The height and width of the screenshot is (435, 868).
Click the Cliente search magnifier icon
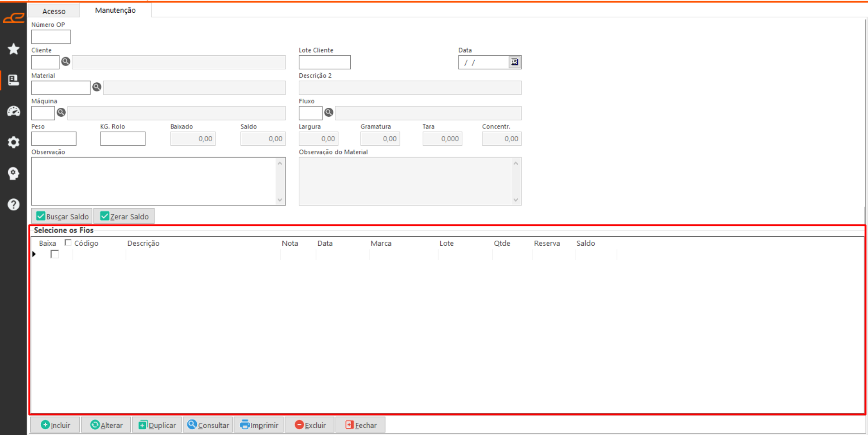[x=66, y=62]
